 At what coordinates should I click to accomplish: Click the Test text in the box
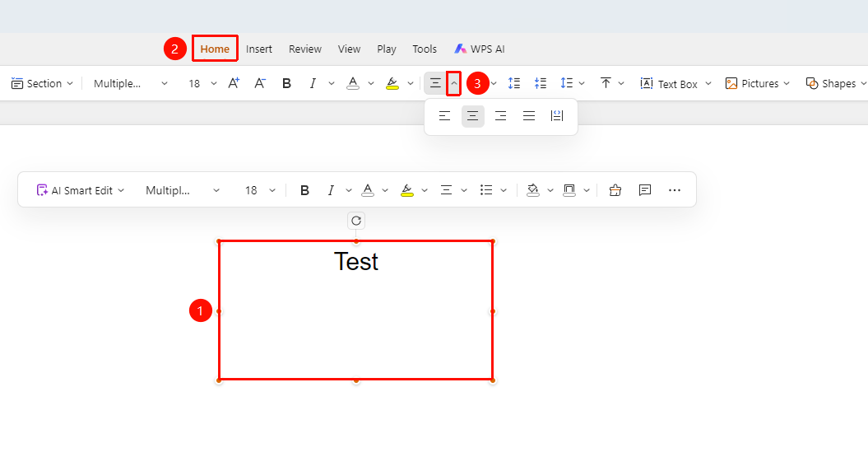(x=356, y=262)
